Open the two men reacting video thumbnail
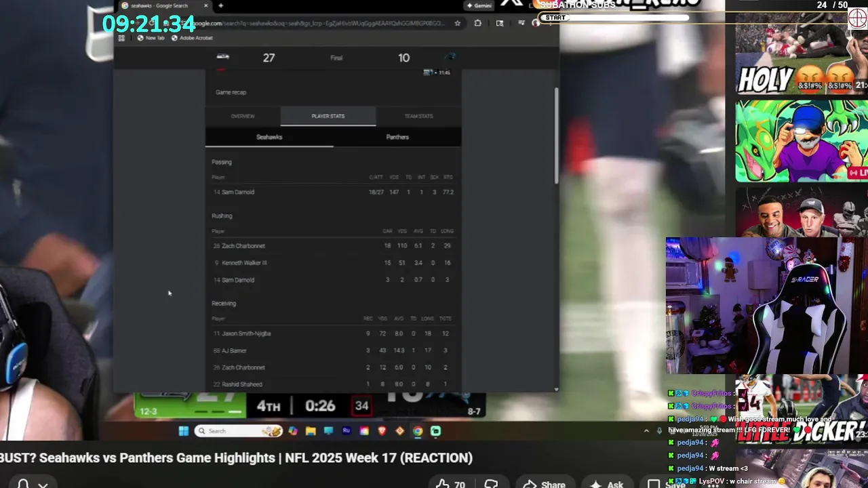The image size is (868, 488). click(x=802, y=212)
